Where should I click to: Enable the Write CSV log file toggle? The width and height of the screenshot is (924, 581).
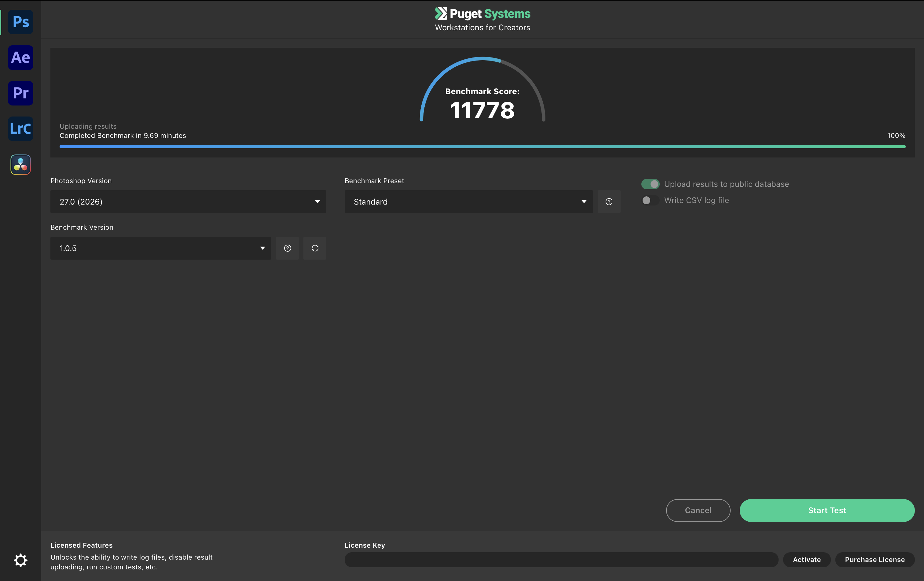click(x=650, y=201)
